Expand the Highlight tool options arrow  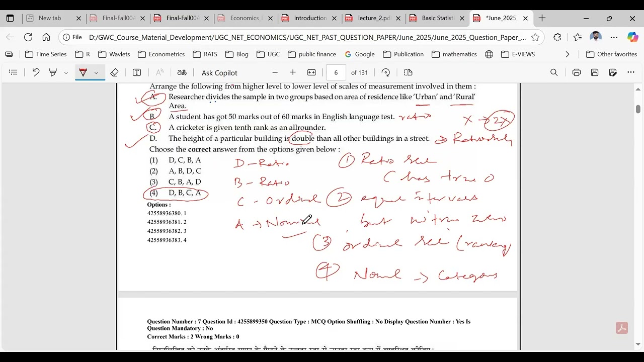[x=66, y=73]
